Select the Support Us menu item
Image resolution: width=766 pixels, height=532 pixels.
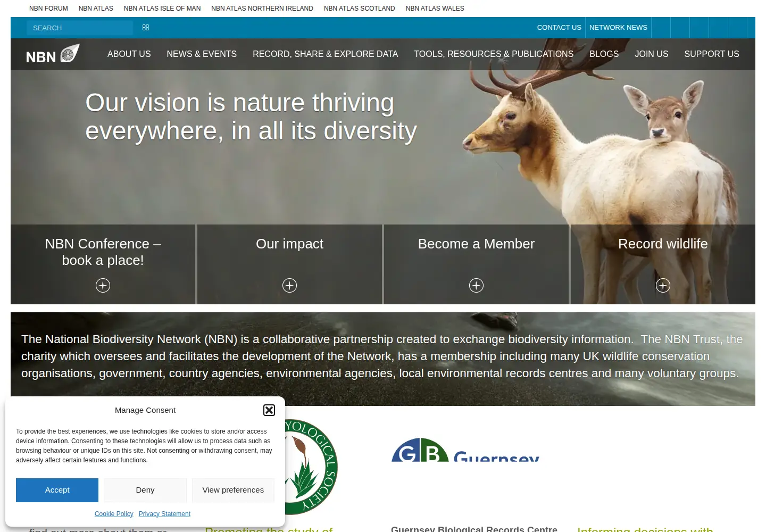[712, 54]
